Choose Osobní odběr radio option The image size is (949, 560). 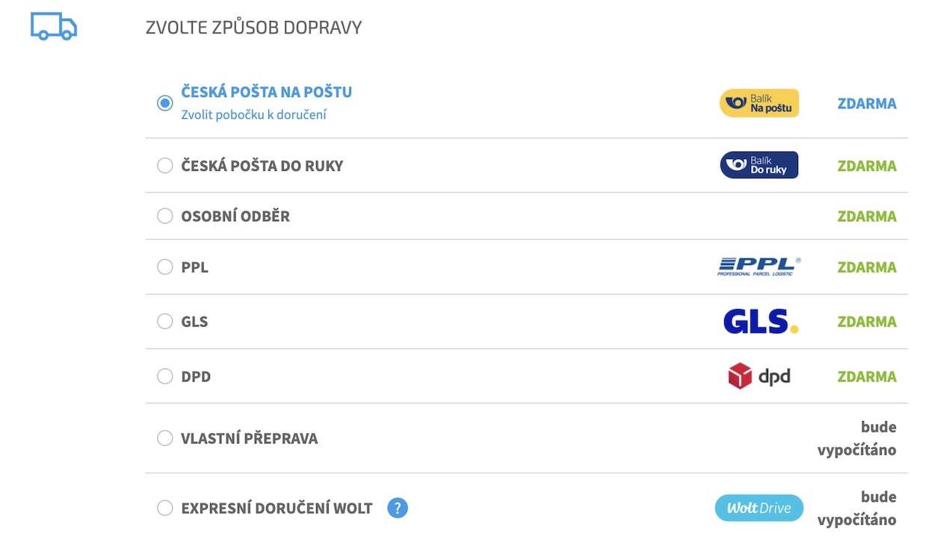(x=165, y=216)
